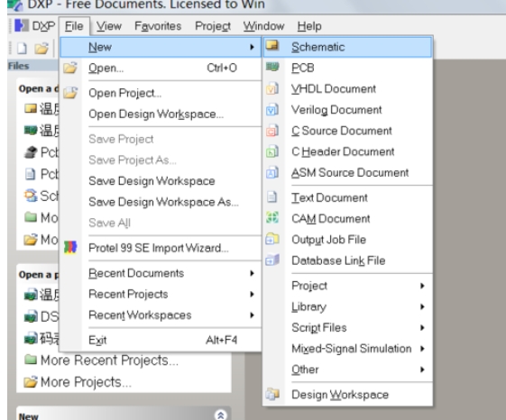Click the C Source Document icon
This screenshot has width=506, height=420.
click(272, 131)
